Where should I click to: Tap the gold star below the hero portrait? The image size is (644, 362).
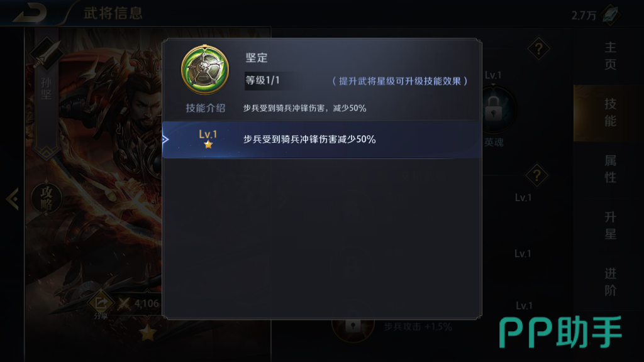tap(147, 332)
